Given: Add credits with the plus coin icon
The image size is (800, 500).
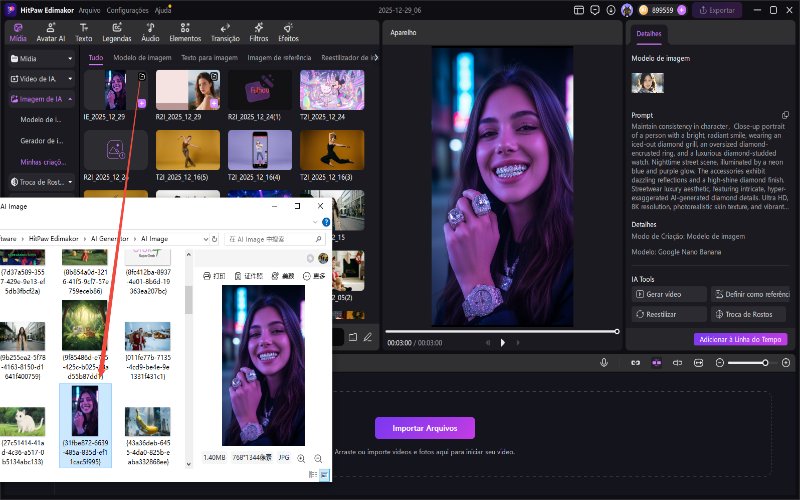Looking at the screenshot, I should pos(682,10).
